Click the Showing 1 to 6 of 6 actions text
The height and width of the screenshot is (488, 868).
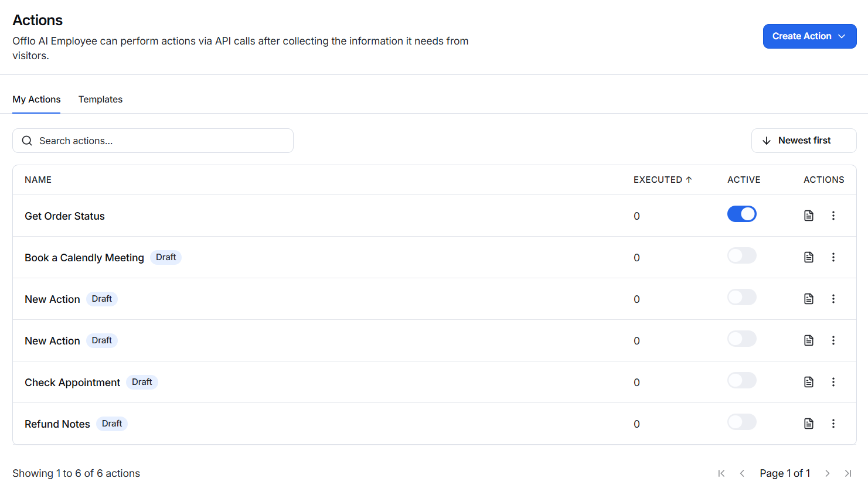pyautogui.click(x=76, y=473)
